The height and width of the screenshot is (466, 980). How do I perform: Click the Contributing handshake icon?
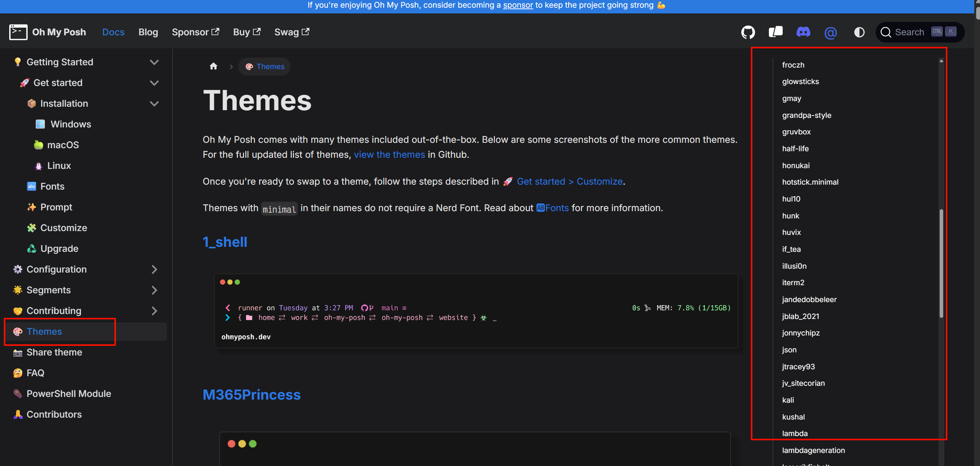(x=18, y=311)
